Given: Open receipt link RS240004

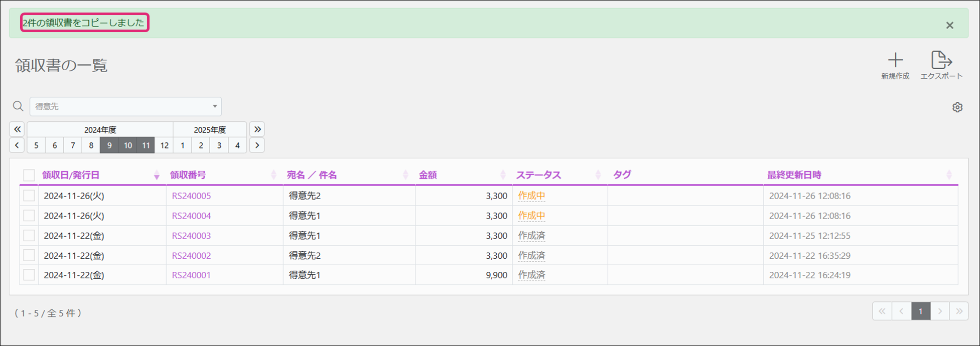Looking at the screenshot, I should pyautogui.click(x=191, y=216).
